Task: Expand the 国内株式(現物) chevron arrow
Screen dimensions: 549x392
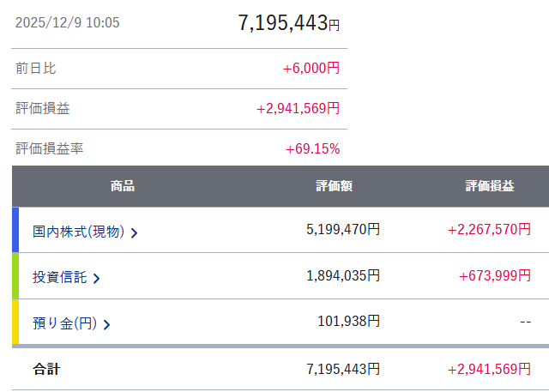Action: [135, 232]
